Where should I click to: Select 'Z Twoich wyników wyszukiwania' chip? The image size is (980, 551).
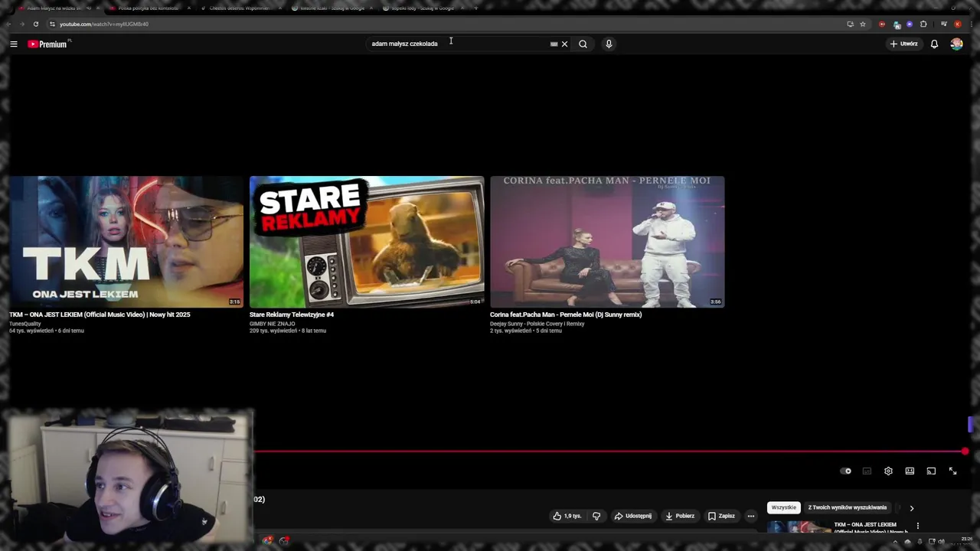[848, 507]
